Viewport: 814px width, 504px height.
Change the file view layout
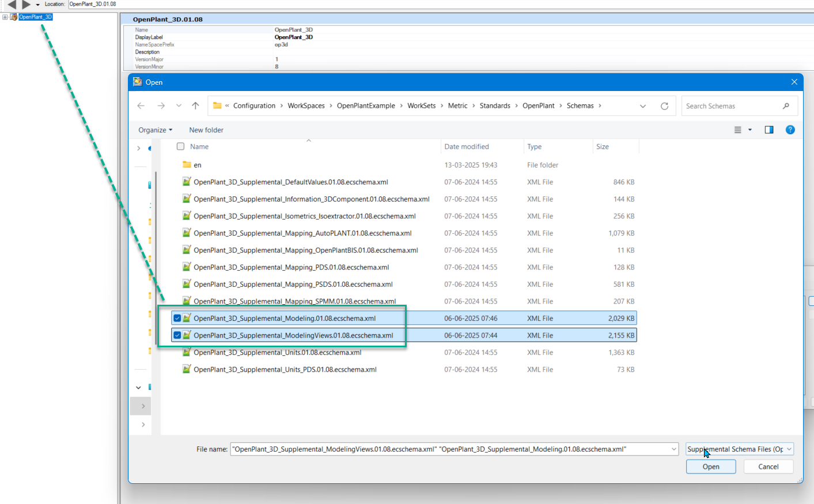737,130
